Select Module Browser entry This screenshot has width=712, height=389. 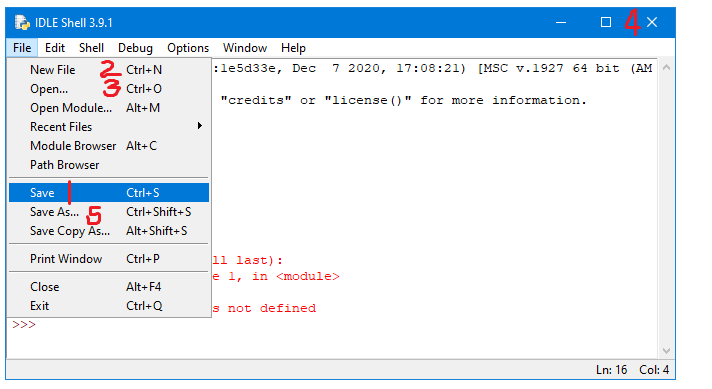pyautogui.click(x=109, y=146)
